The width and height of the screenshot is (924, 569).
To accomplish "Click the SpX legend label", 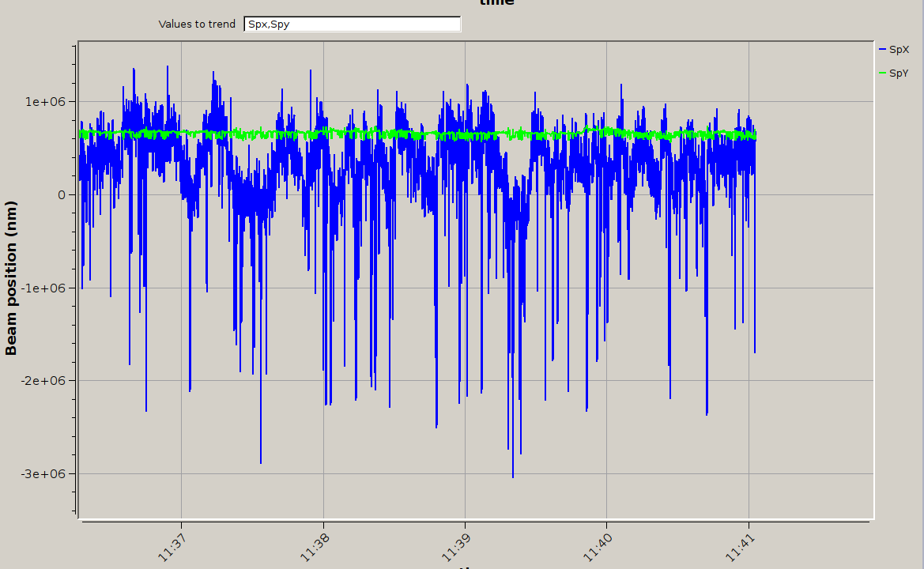I will (899, 50).
